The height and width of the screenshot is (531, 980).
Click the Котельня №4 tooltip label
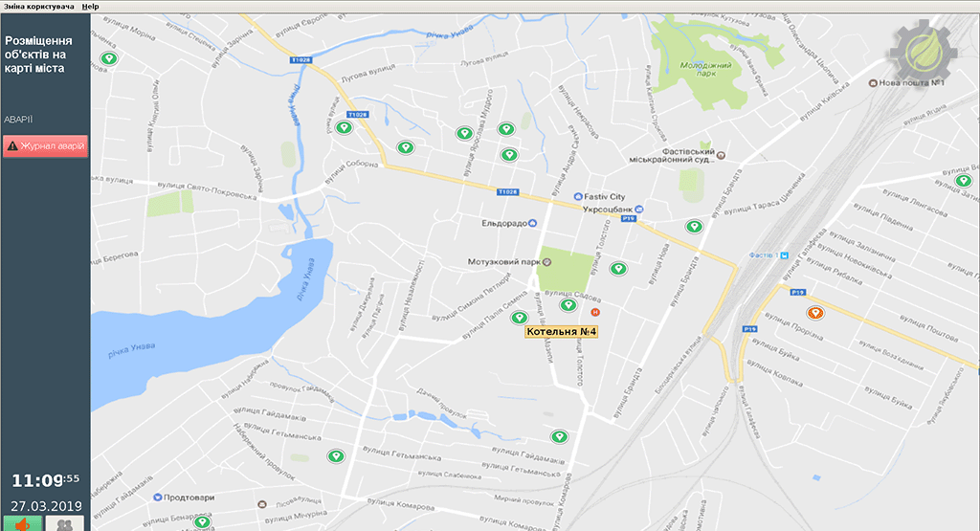(x=561, y=332)
